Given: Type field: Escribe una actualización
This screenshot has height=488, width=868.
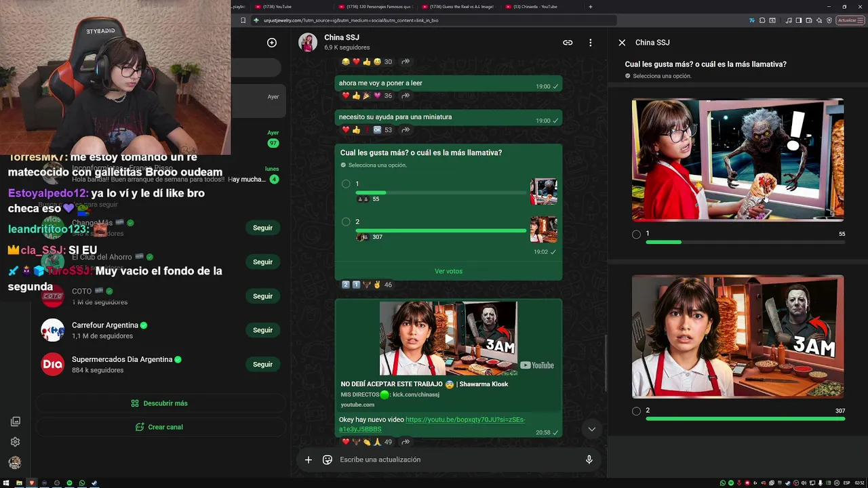Looking at the screenshot, I should click(458, 460).
